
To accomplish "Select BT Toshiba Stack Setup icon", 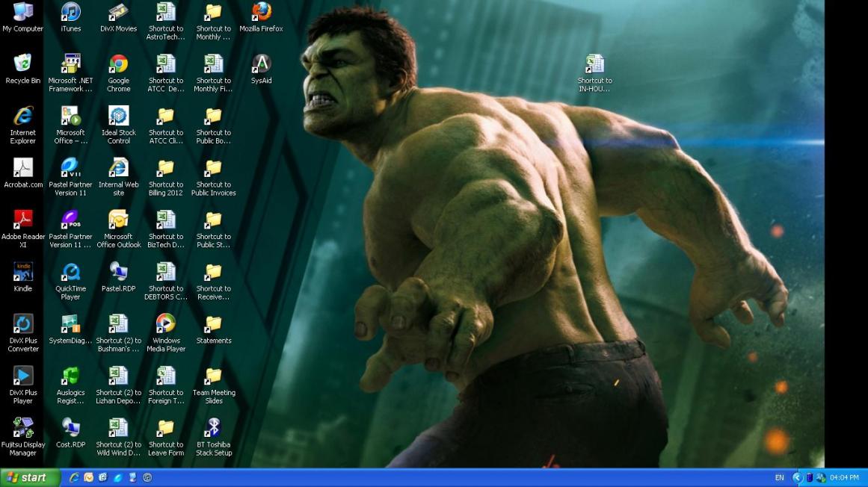I will coord(213,427).
